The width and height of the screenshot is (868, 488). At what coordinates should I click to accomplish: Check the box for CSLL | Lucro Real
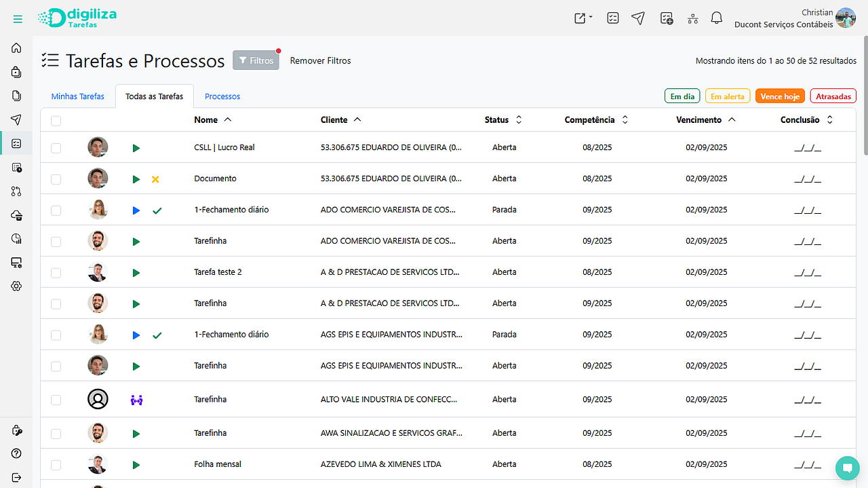56,148
